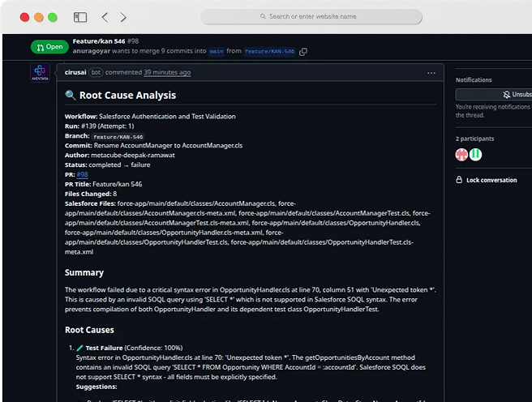
Task: Click the search magnifier icon in address bar
Action: [263, 16]
